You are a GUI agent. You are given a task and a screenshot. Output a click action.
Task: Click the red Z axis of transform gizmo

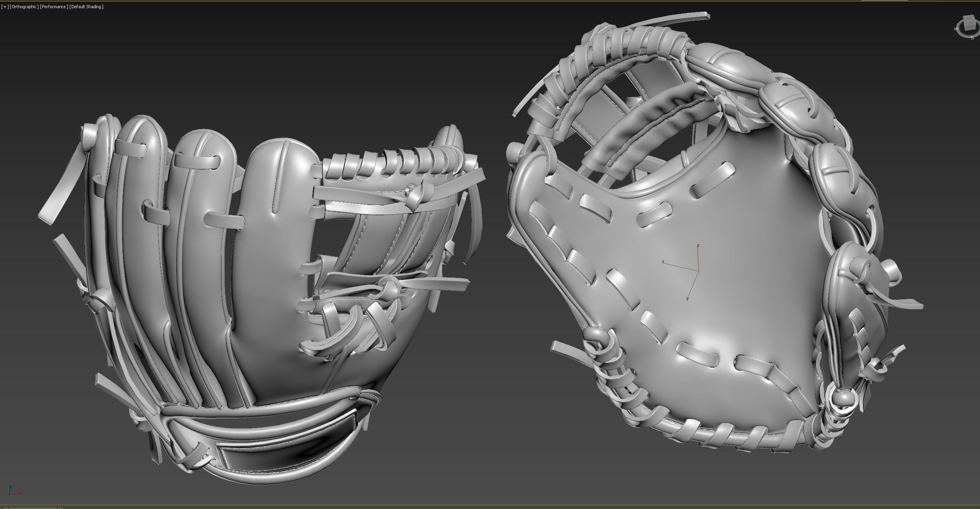(698, 258)
